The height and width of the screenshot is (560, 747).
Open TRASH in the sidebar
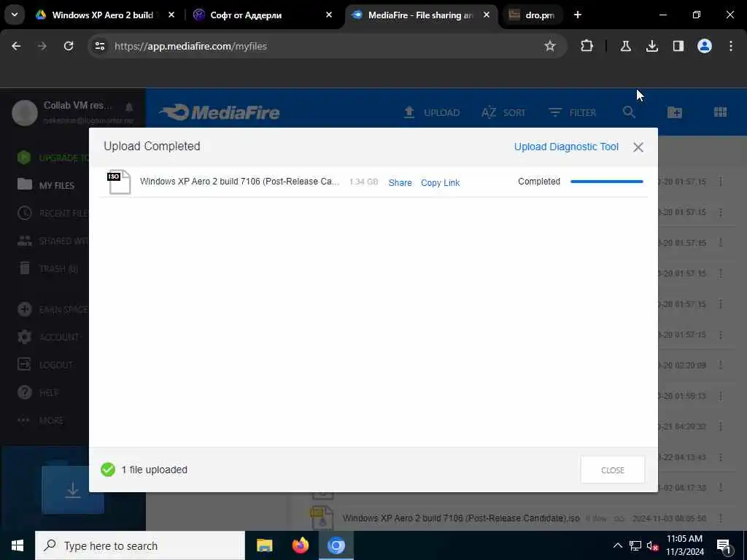coord(47,268)
